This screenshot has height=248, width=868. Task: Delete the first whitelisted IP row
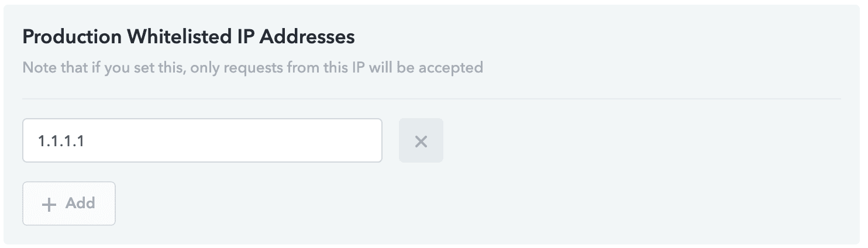click(x=421, y=140)
